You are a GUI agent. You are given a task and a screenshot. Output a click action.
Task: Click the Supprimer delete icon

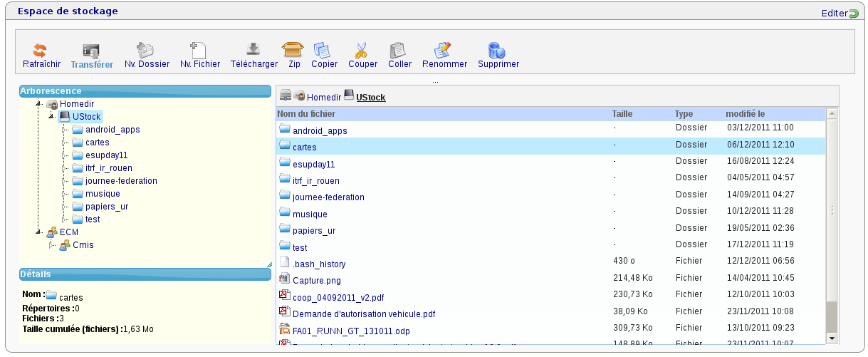click(497, 51)
